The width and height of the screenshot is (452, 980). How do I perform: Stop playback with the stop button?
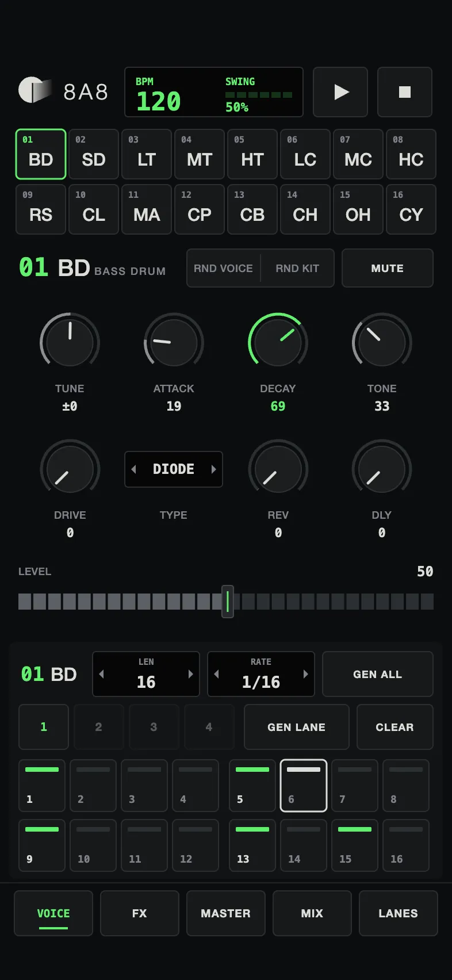click(x=405, y=92)
